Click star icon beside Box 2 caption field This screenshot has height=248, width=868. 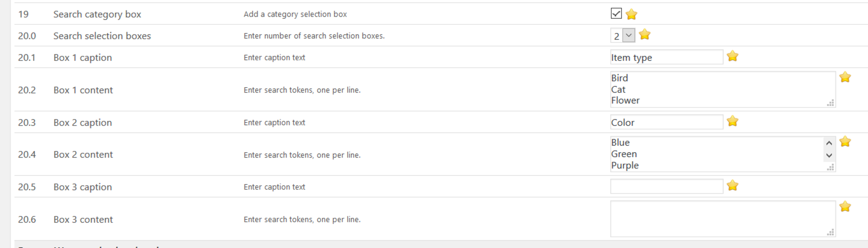732,121
